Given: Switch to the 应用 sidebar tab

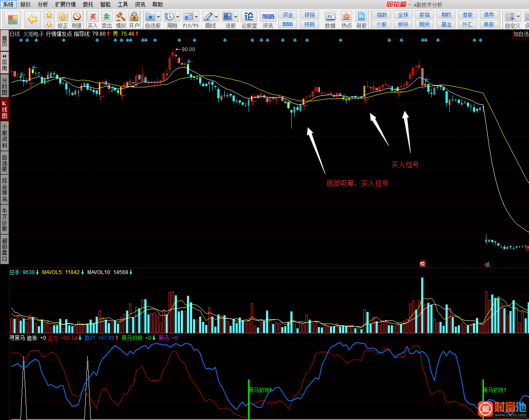Looking at the screenshot, I should click(4, 63).
